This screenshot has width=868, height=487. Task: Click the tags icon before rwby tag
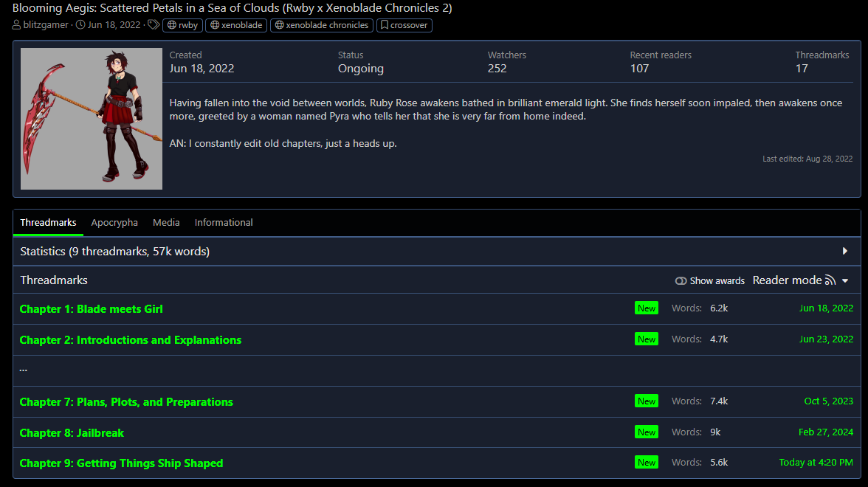tap(154, 25)
